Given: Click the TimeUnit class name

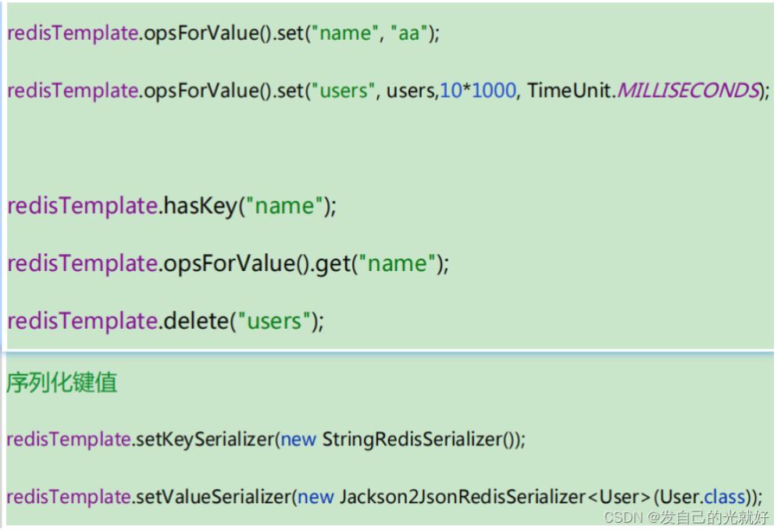Looking at the screenshot, I should pos(570,91).
